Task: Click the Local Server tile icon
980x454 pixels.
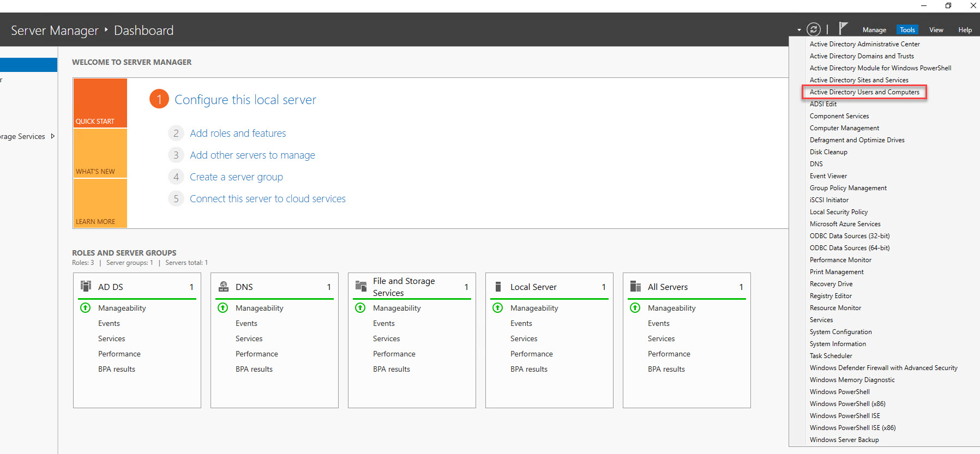Action: pyautogui.click(x=498, y=286)
